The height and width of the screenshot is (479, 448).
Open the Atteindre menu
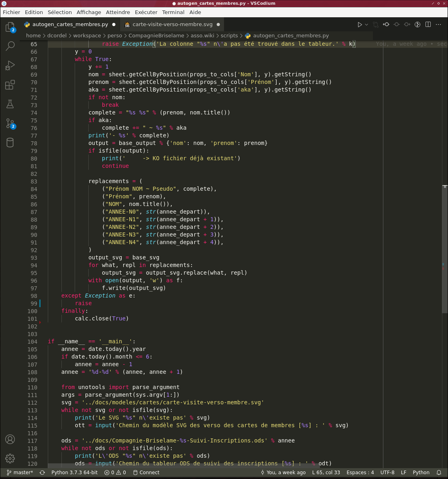coord(118,12)
